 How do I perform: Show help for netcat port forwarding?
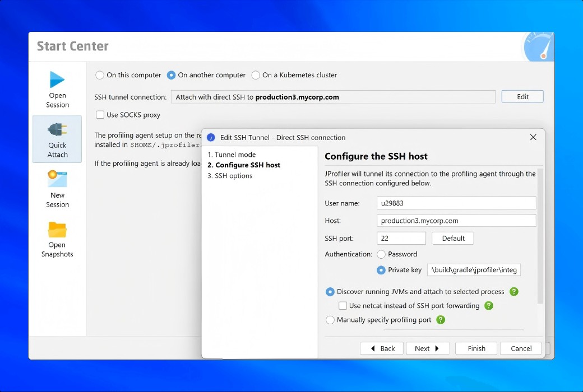[489, 306]
